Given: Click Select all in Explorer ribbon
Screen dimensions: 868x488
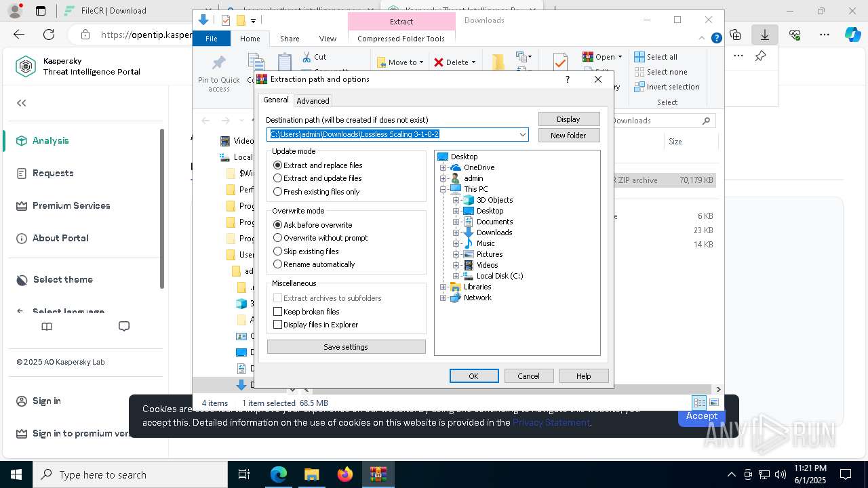Looking at the screenshot, I should (656, 57).
